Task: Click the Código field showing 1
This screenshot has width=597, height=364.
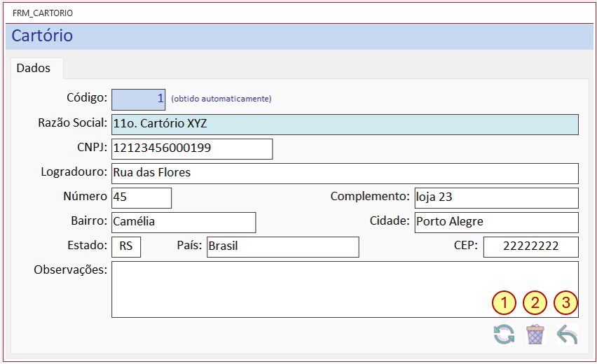Action: [x=138, y=99]
